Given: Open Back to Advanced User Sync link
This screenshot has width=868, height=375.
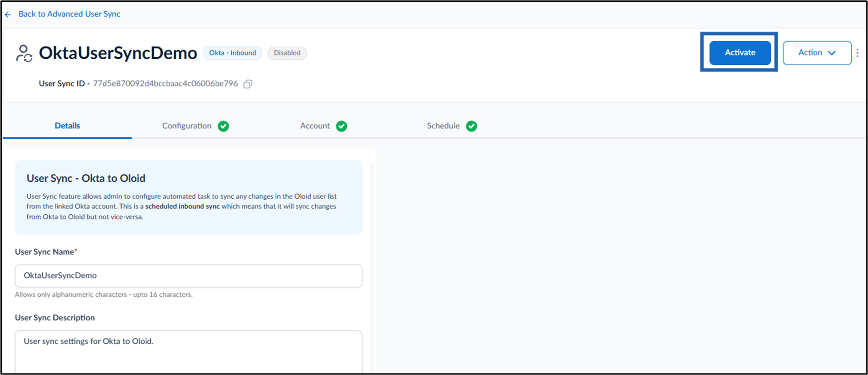Looking at the screenshot, I should (69, 14).
